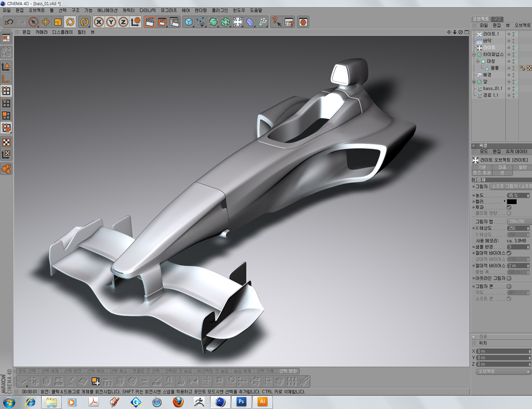Toggle the green enable check for bass_01.1
Viewport: 532px width, 409px height.
point(516,88)
